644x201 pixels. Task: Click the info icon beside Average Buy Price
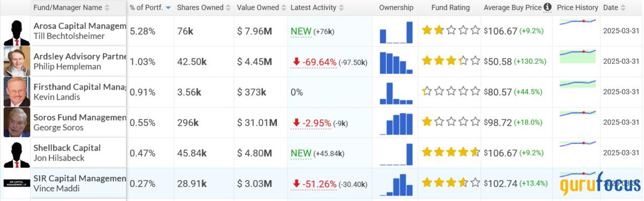point(547,8)
